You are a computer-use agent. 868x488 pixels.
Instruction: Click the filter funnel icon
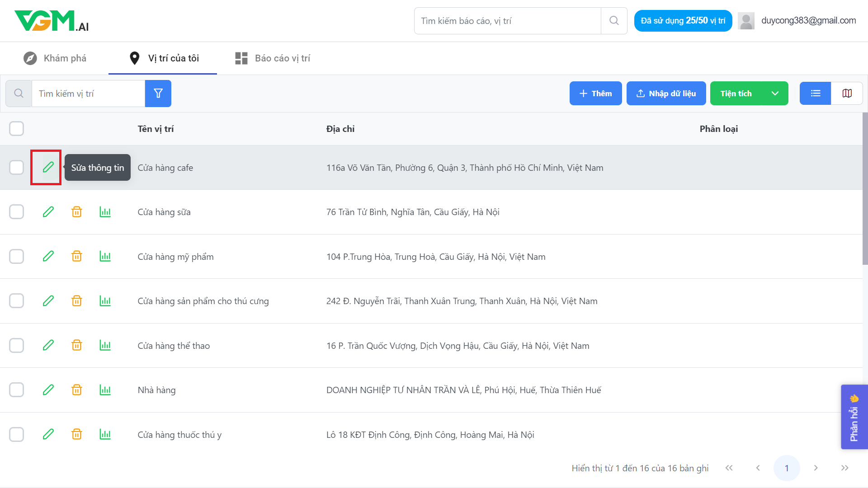[158, 94]
